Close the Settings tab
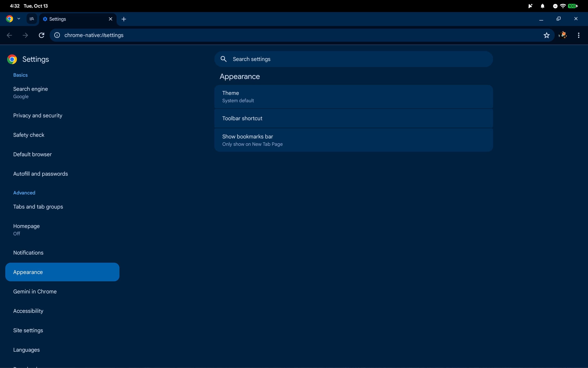 click(110, 19)
